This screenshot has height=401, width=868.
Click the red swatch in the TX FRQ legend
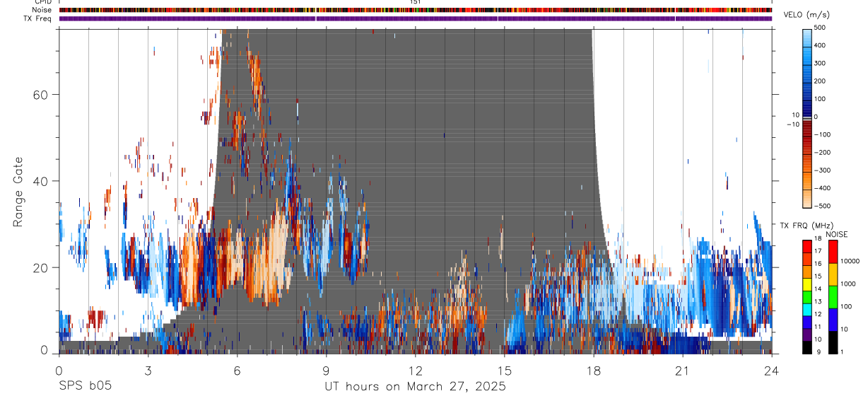(807, 246)
